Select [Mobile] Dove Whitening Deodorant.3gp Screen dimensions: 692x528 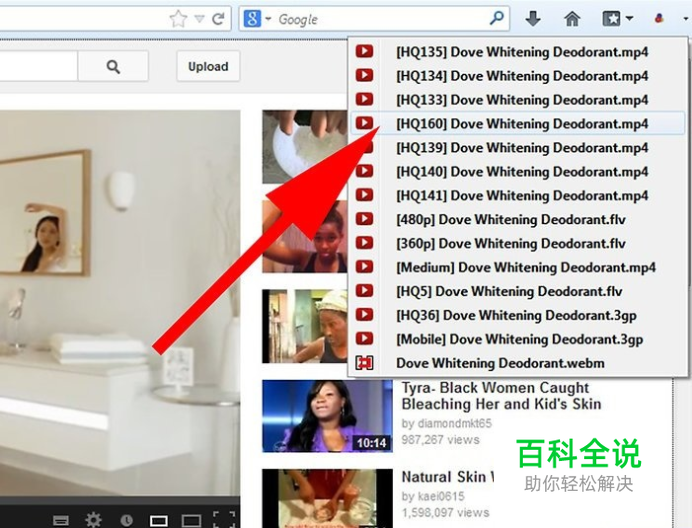tap(519, 339)
